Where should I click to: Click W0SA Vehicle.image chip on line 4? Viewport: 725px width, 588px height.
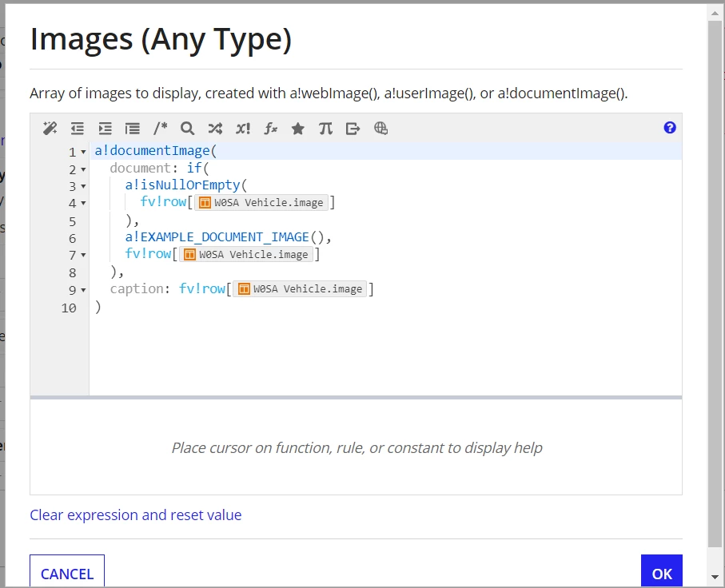261,202
